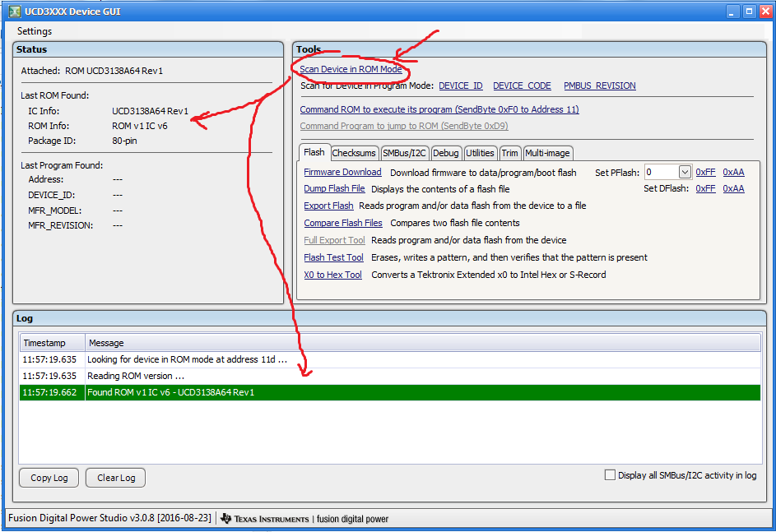The width and height of the screenshot is (776, 532).
Task: Open the Settings menu
Action: point(34,31)
